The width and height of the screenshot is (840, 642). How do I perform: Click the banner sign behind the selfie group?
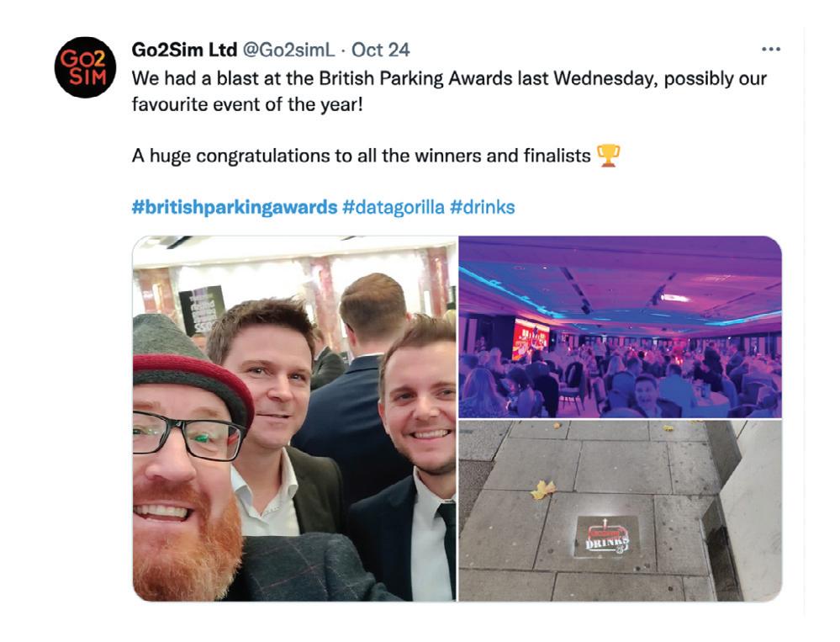[x=203, y=310]
